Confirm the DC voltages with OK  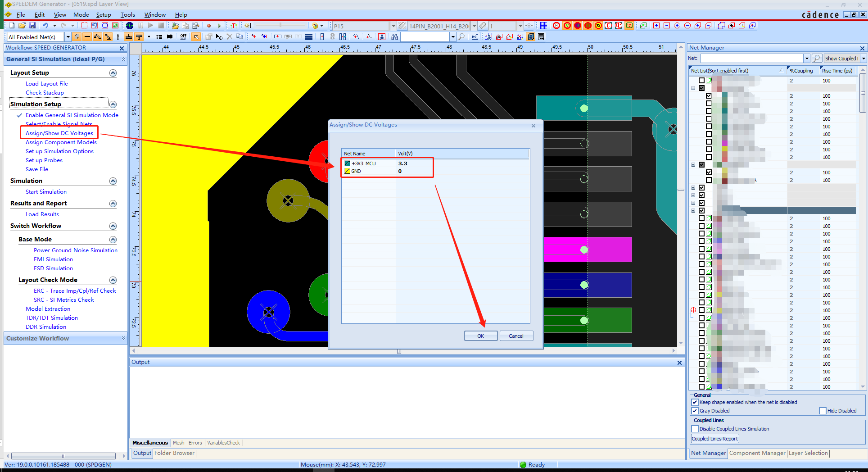pos(481,336)
